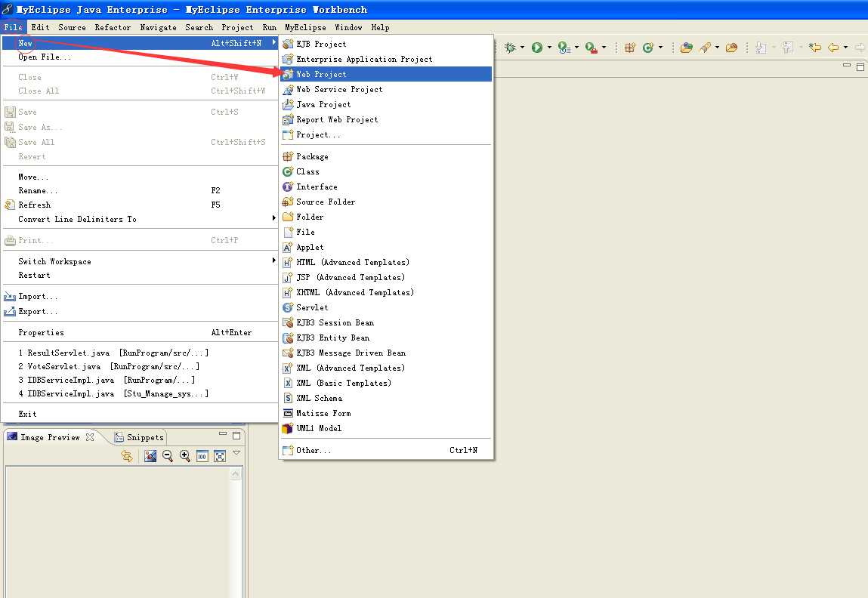
Task: Click the Back navigation yellow arrow
Action: point(833,48)
